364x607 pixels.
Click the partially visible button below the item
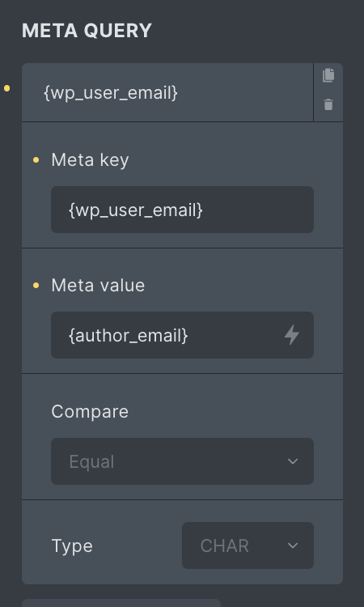click(x=121, y=603)
